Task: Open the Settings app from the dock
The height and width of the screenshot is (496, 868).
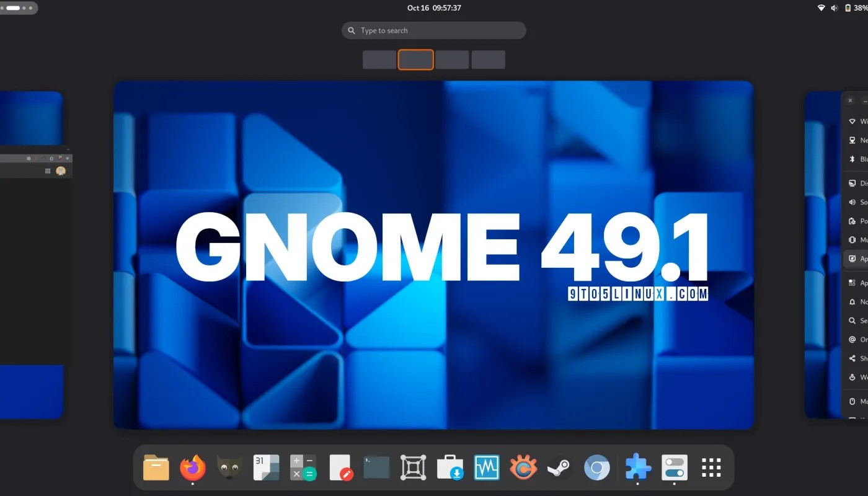Action: point(674,467)
